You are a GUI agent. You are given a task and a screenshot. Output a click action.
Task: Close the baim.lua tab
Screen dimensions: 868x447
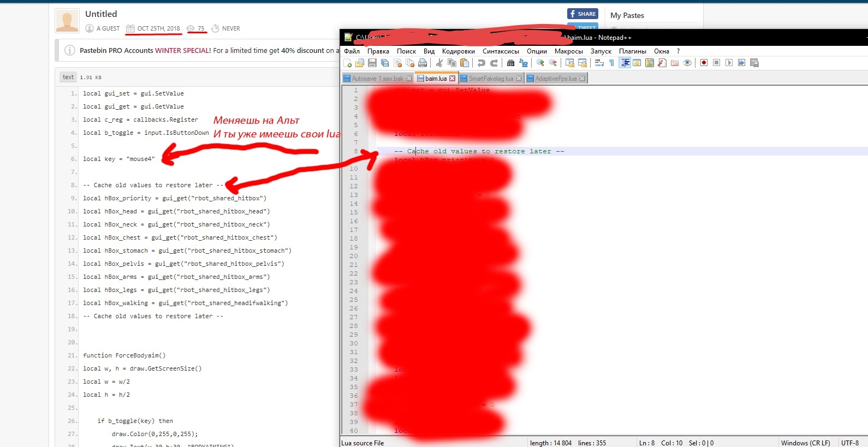pos(452,79)
